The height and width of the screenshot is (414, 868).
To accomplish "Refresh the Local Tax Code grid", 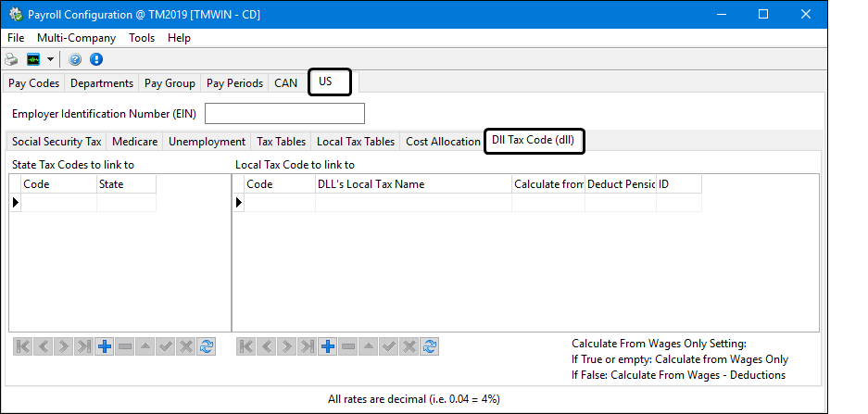I will [429, 346].
